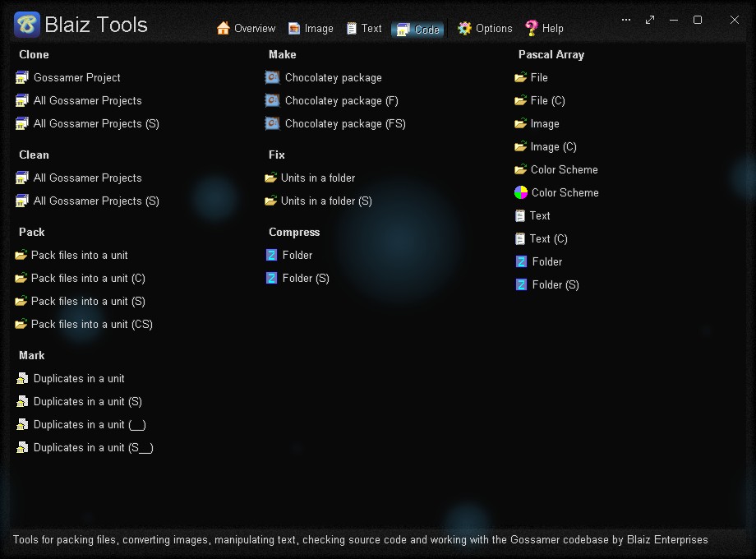Image resolution: width=756 pixels, height=559 pixels.
Task: Click icon beside Clean All Gossamer Projects
Action: tap(21, 178)
